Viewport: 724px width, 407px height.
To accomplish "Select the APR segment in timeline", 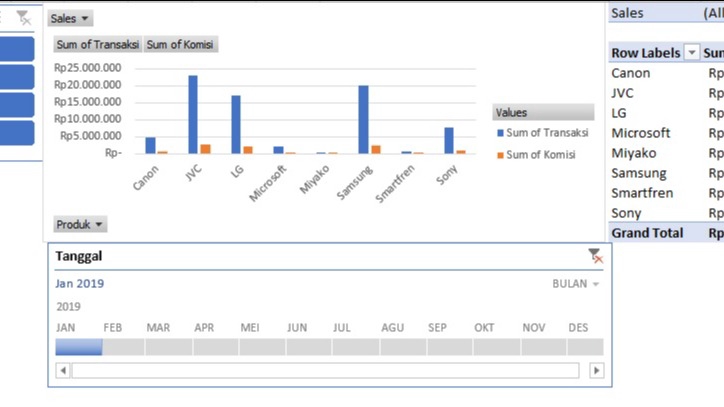I will click(216, 347).
